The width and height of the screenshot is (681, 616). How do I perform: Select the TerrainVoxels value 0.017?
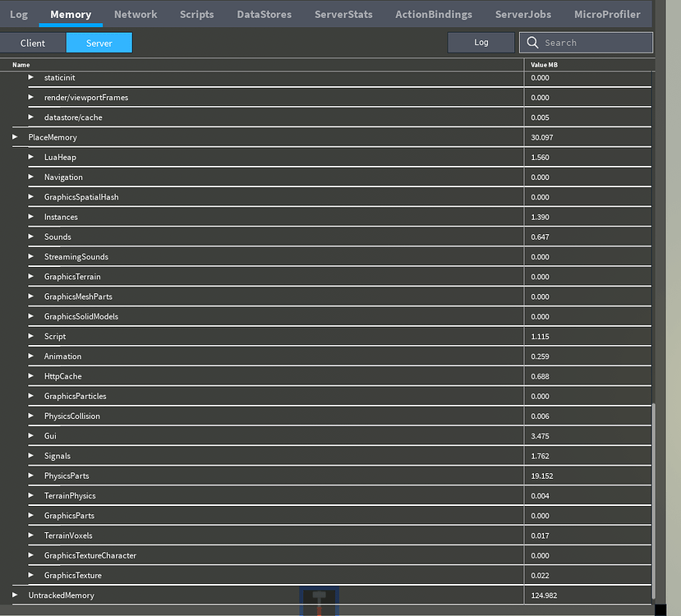(x=540, y=536)
